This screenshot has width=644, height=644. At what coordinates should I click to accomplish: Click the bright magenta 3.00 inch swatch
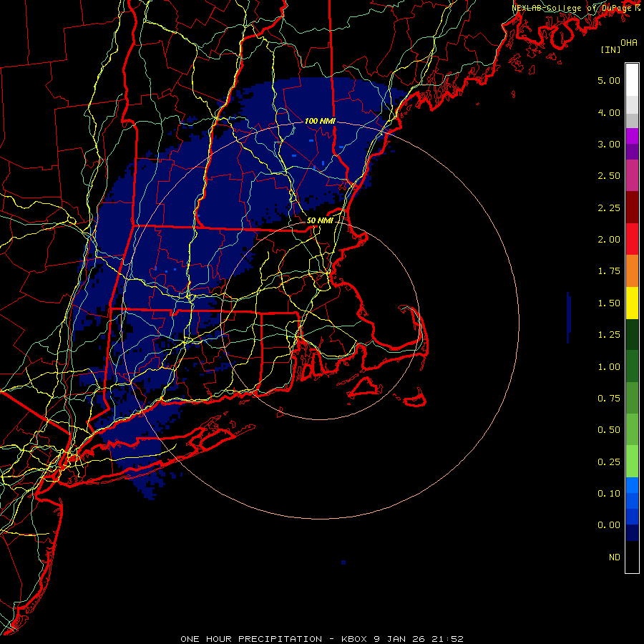click(x=632, y=136)
